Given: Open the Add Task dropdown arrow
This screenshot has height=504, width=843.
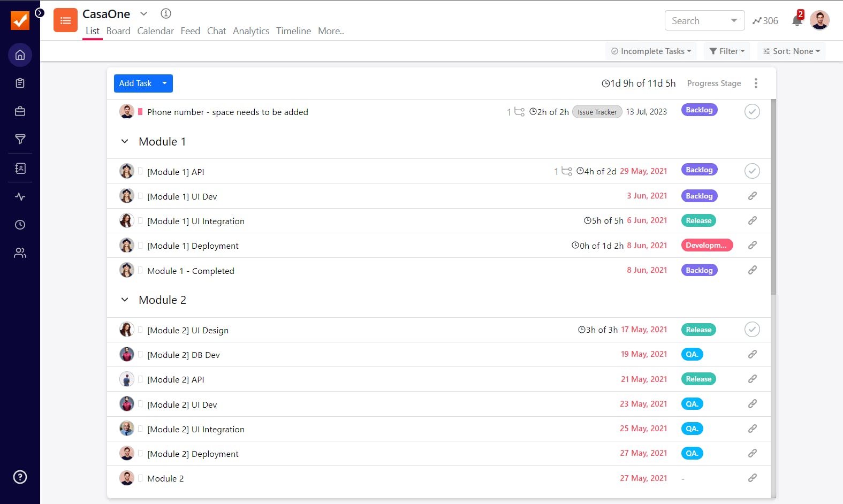Looking at the screenshot, I should (x=164, y=83).
